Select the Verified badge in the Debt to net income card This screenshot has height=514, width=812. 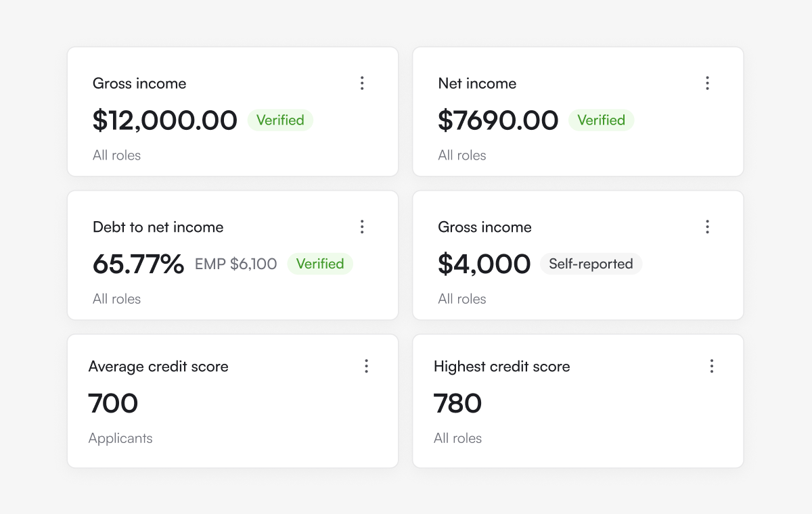pyautogui.click(x=320, y=264)
